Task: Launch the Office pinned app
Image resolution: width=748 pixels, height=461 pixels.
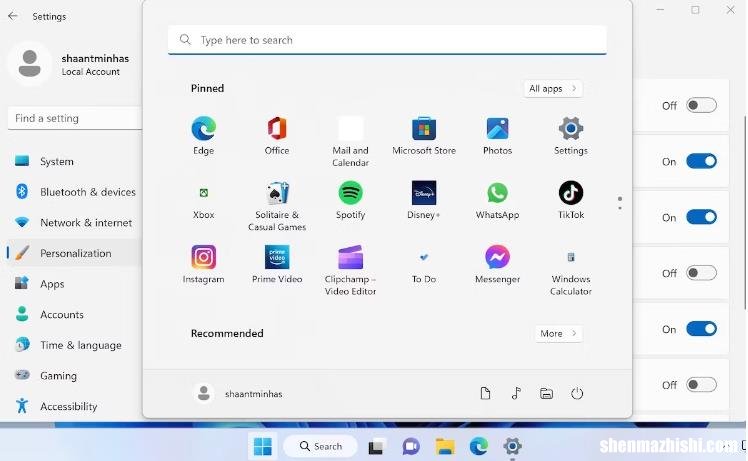Action: [277, 136]
